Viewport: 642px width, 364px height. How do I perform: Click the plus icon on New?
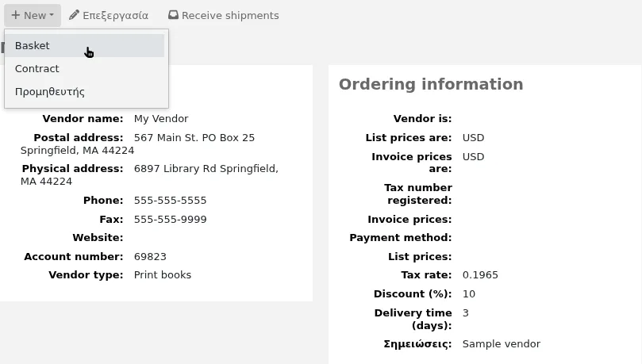click(16, 15)
